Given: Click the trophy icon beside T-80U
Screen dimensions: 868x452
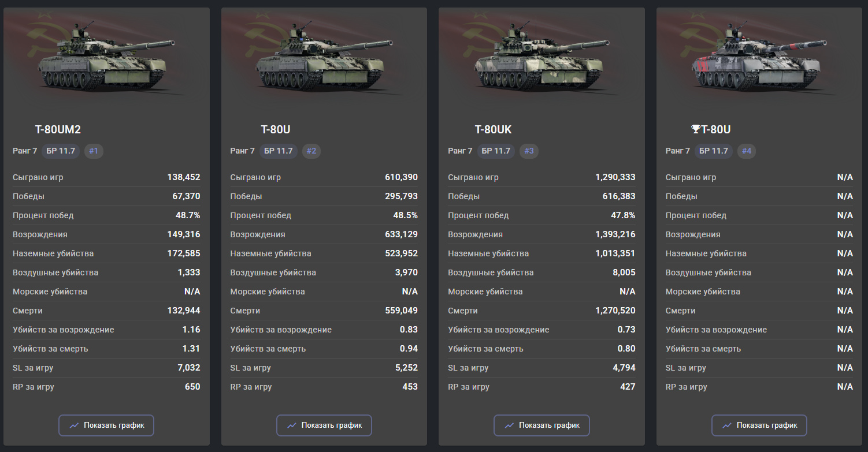Looking at the screenshot, I should [695, 129].
